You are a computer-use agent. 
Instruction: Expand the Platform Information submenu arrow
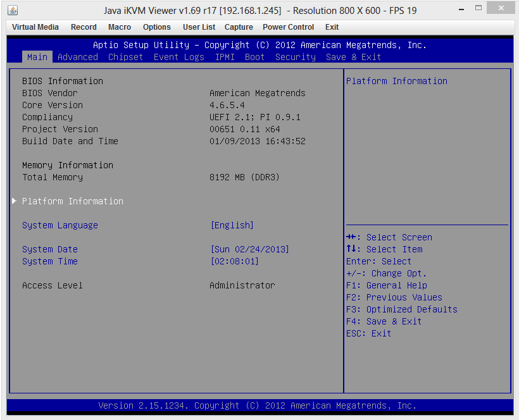click(15, 201)
